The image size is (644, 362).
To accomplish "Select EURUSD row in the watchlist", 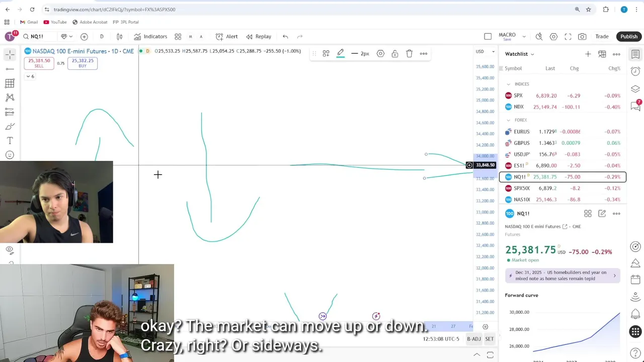I will [562, 132].
